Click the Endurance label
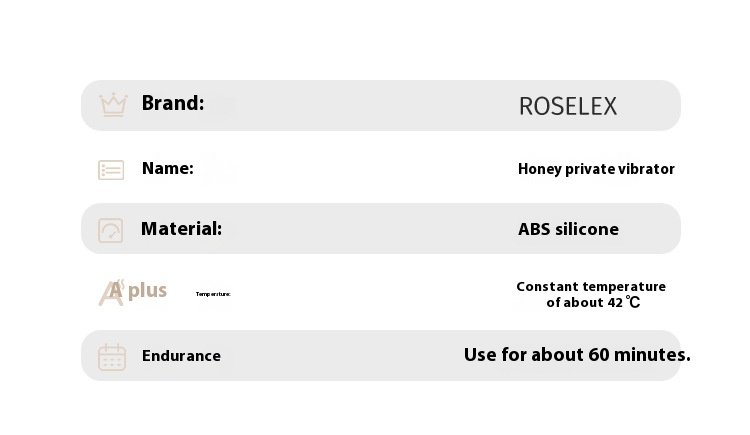 click(x=181, y=356)
